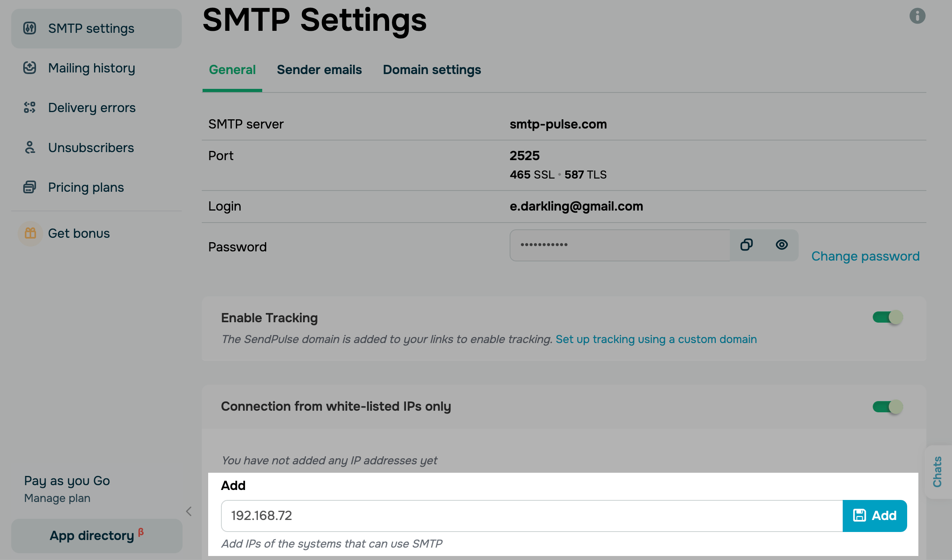The image size is (952, 560).
Task: Copy the SMTP password
Action: pyautogui.click(x=747, y=245)
